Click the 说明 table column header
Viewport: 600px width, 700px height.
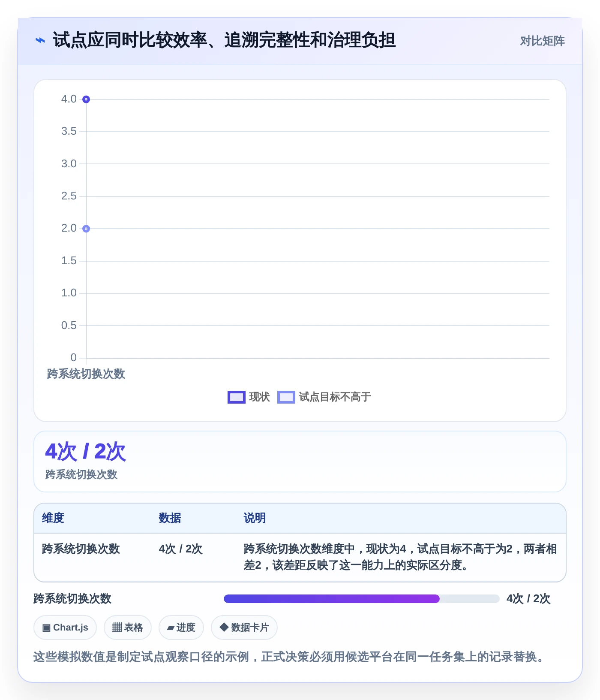click(255, 518)
